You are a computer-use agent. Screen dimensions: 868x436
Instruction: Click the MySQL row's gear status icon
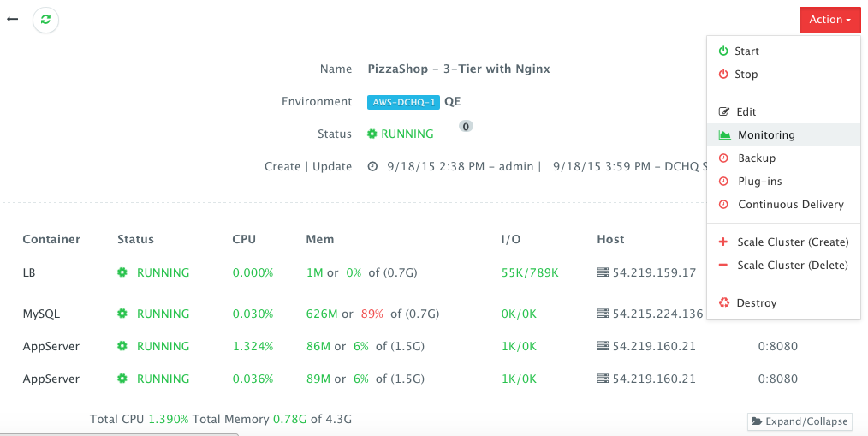(122, 314)
